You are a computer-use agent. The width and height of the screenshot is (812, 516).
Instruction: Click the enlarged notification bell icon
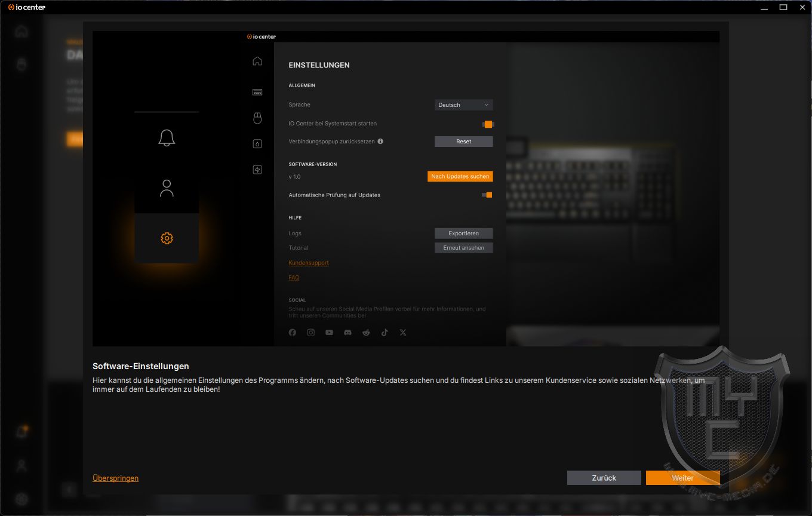[x=167, y=138]
